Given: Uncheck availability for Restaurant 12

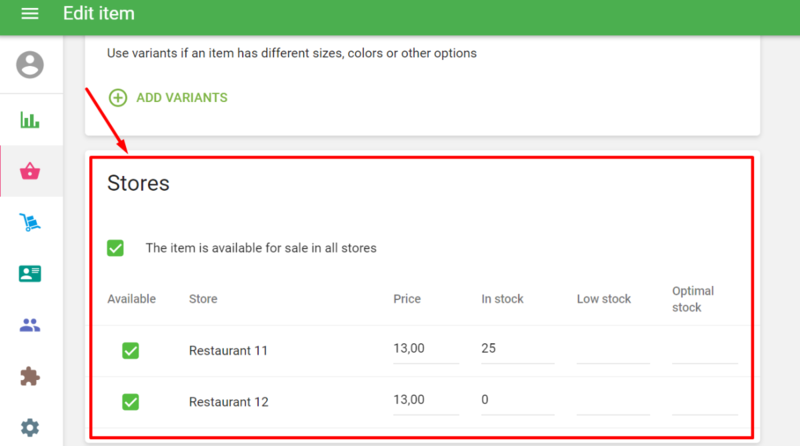Looking at the screenshot, I should click(130, 402).
